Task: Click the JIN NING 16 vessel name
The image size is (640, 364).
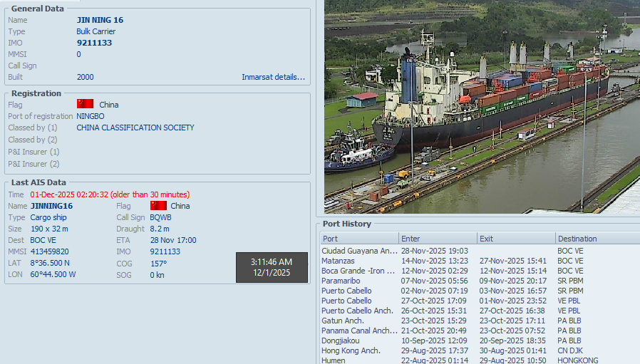Action: [100, 20]
